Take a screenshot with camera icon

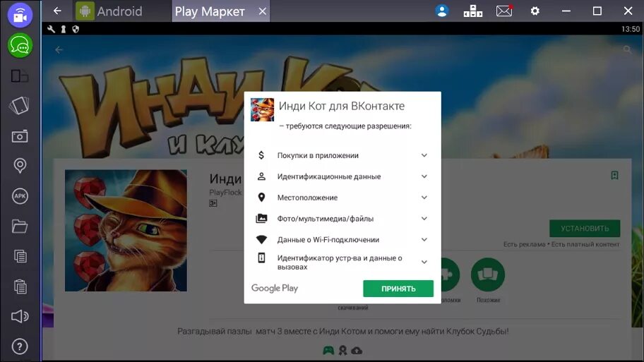pos(20,136)
